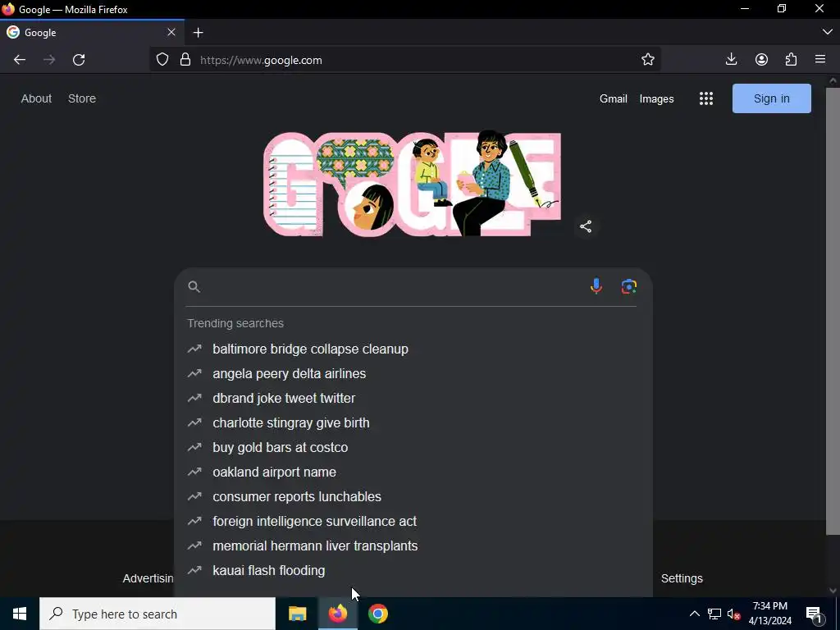Select 'baltimore bridge collapse cleanup' suggestion
840x630 pixels.
point(413,349)
